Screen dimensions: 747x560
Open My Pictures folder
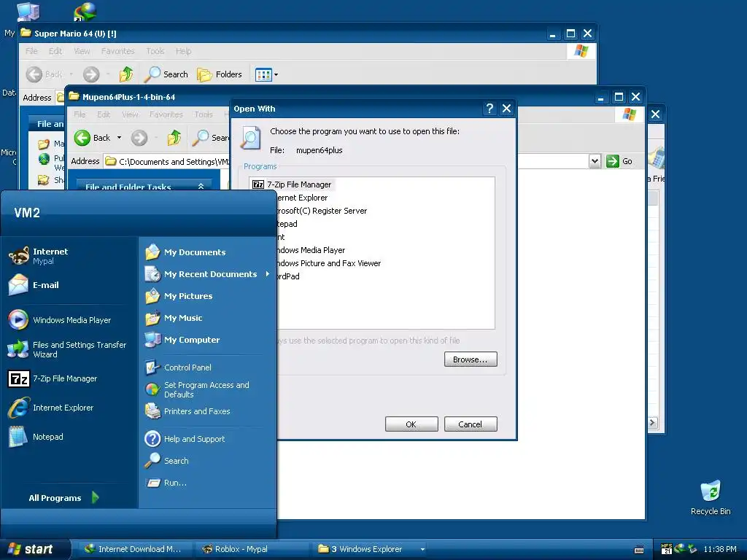(x=179, y=296)
